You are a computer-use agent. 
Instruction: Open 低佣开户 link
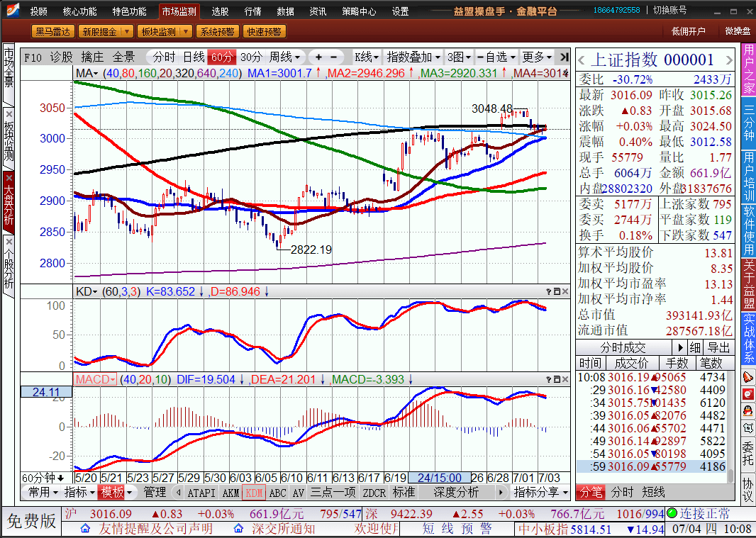(x=688, y=31)
